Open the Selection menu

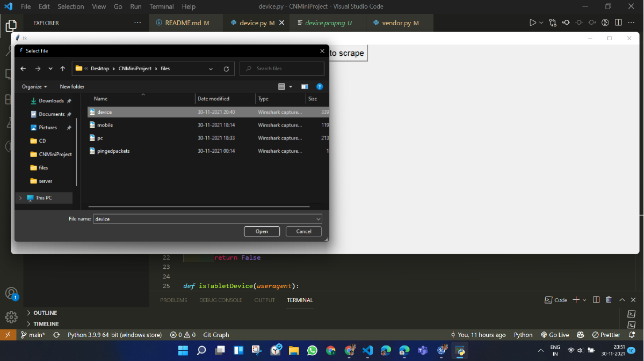[x=71, y=6]
